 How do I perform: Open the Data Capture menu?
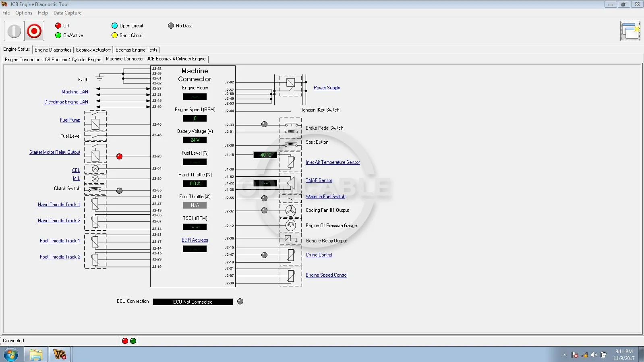click(67, 13)
